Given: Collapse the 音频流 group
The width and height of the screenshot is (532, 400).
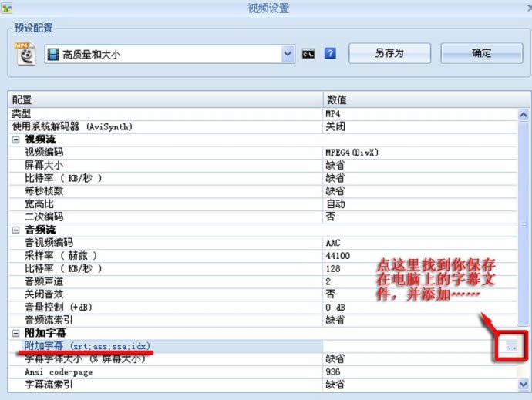Looking at the screenshot, I should tap(16, 230).
